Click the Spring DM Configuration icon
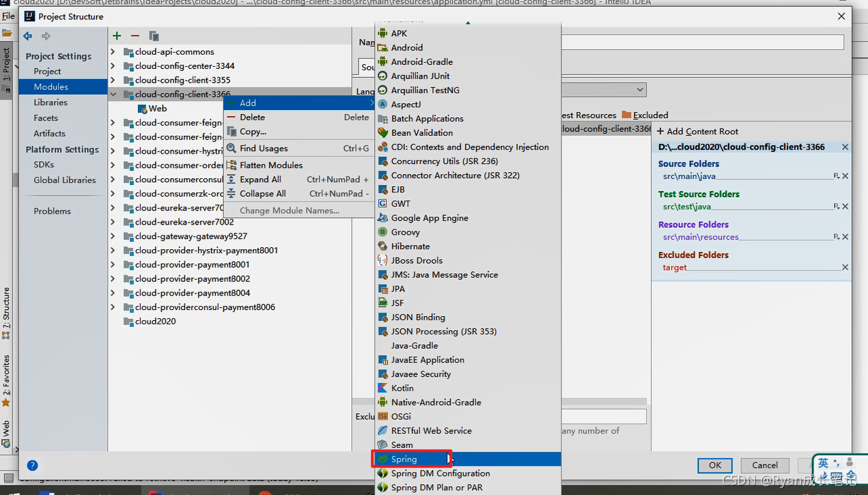Viewport: 868px width, 495px height. pyautogui.click(x=383, y=473)
